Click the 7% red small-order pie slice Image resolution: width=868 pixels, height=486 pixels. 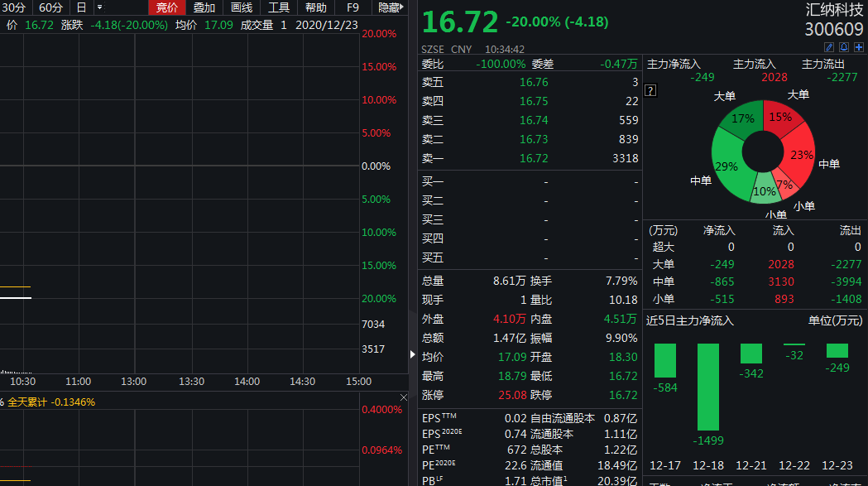point(784,185)
